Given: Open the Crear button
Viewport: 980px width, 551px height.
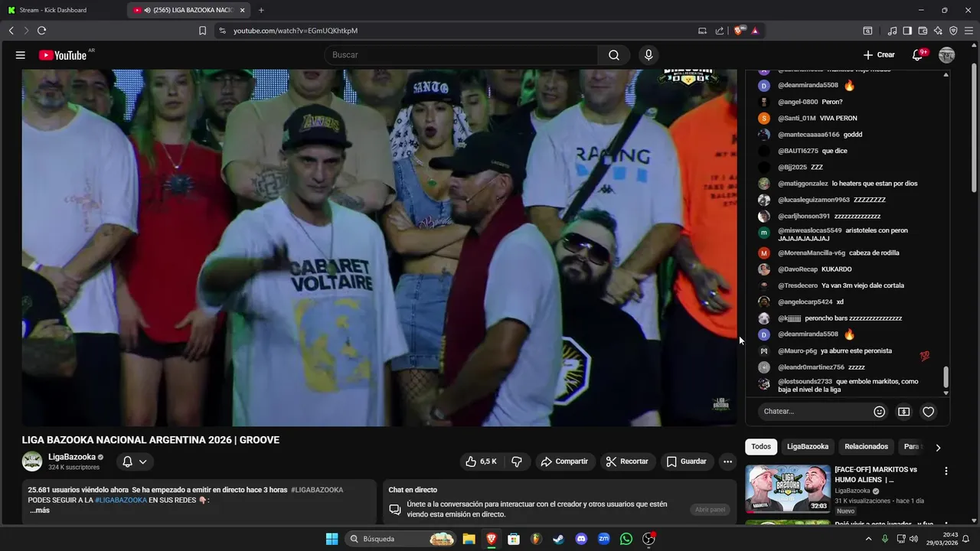Looking at the screenshot, I should tap(879, 55).
